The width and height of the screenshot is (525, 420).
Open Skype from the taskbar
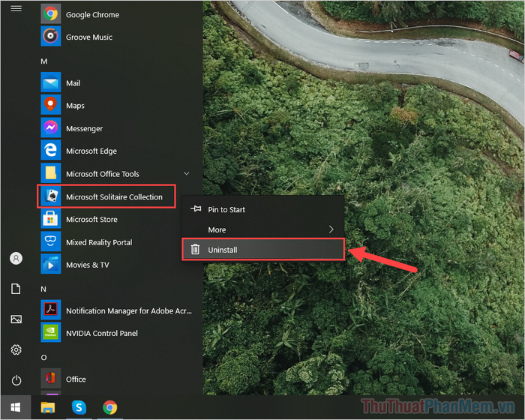tap(79, 407)
